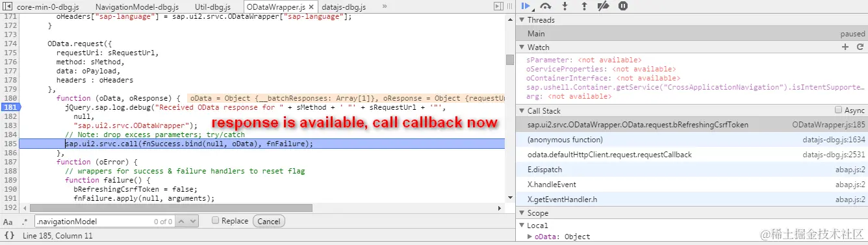Click the vertical scrollbar up arrow
This screenshot has height=245, width=868.
click(510, 18)
